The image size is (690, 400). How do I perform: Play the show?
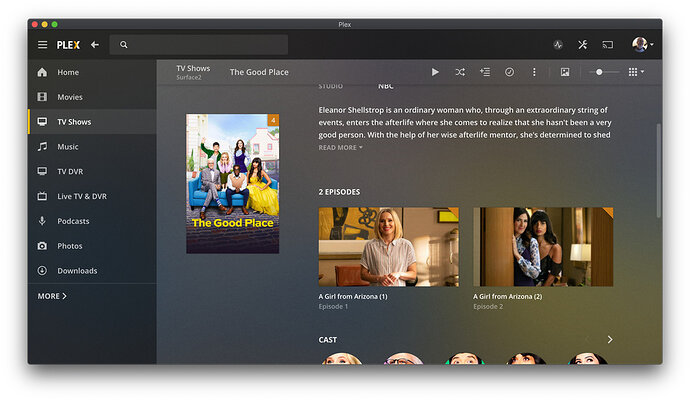coord(435,72)
